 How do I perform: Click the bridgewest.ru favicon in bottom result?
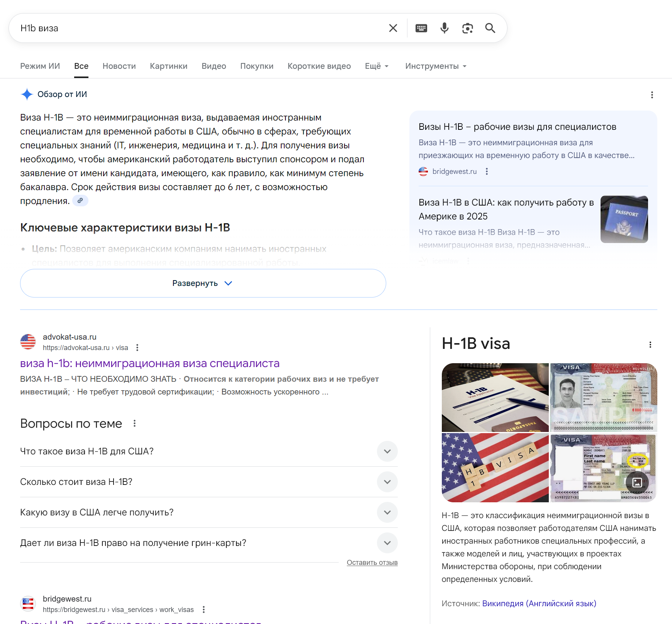tap(28, 604)
